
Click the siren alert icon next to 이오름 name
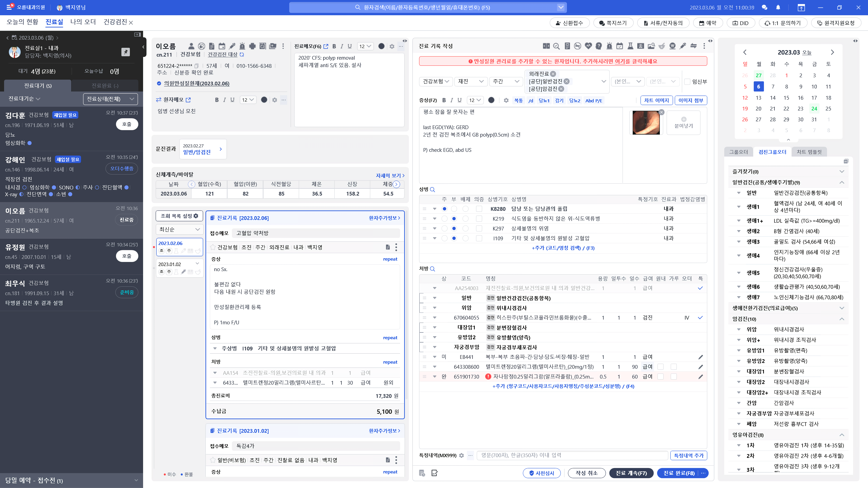point(242,46)
